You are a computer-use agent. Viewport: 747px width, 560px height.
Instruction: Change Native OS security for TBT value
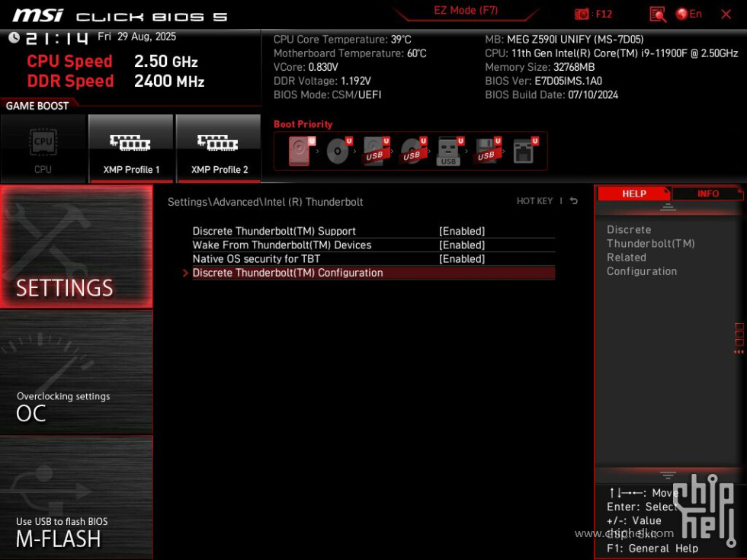coord(462,258)
